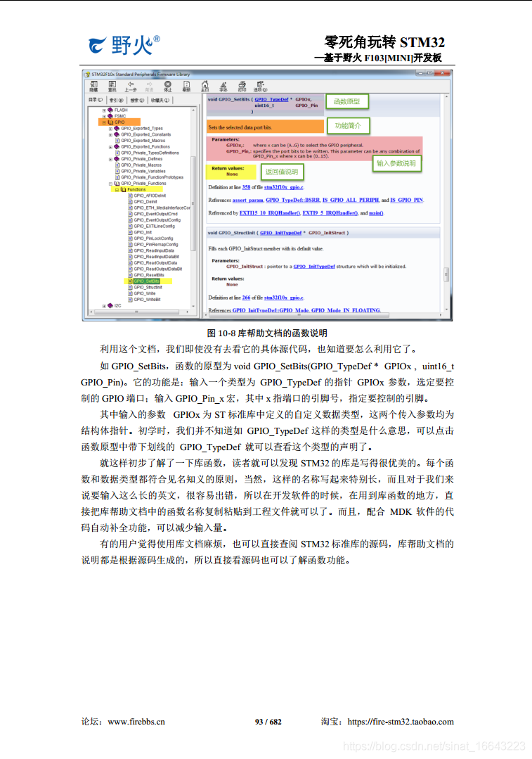Click the open book icon beside Functions
532x759 pixels.
pyautogui.click(x=123, y=189)
